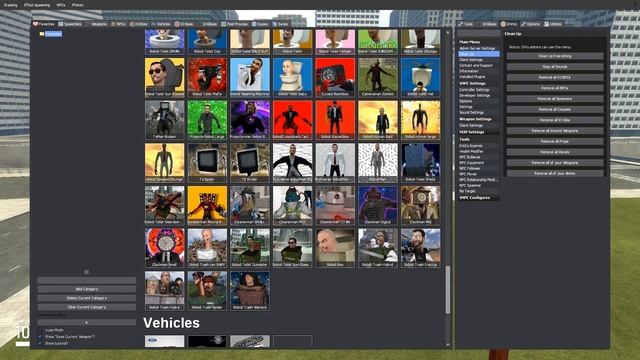Viewport: 640px width, 360px height.
Task: Open the Health Modifier tool entry
Action: point(478,151)
